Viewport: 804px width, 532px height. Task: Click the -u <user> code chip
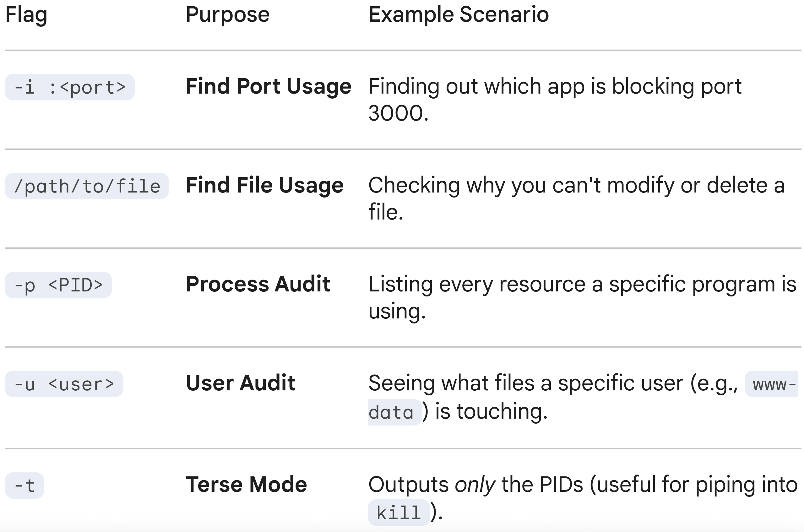coord(64,384)
